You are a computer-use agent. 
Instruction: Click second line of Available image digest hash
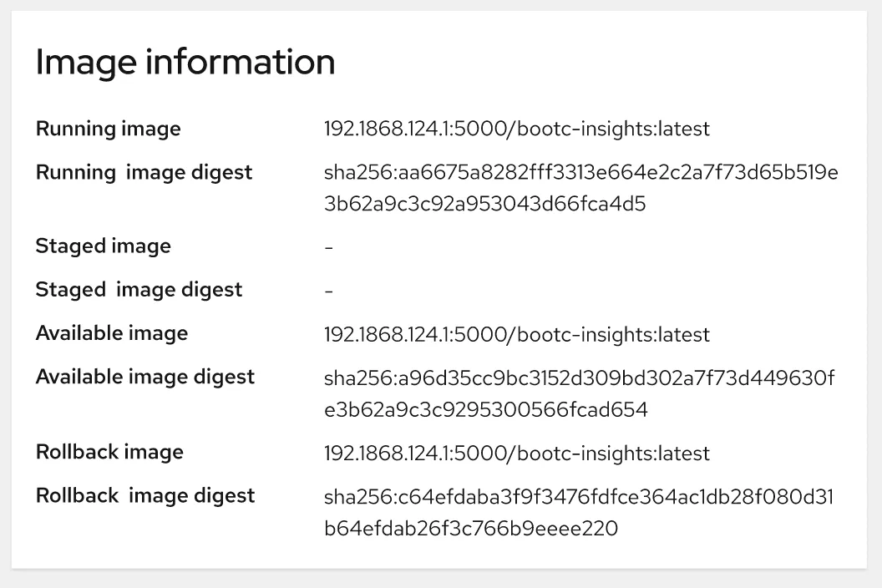(486, 409)
